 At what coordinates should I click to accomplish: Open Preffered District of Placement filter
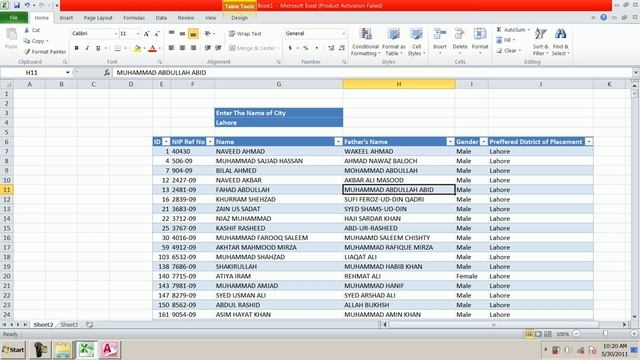click(x=589, y=142)
